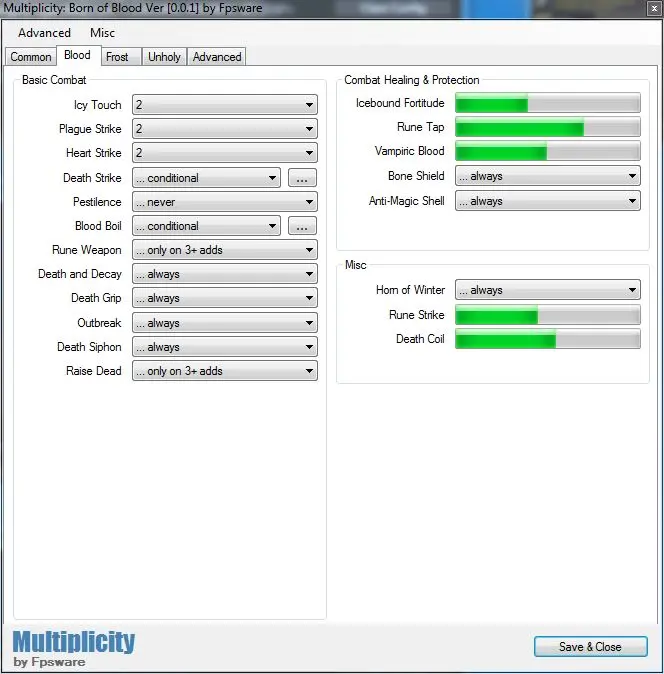Open the Advanced menu

(x=44, y=33)
